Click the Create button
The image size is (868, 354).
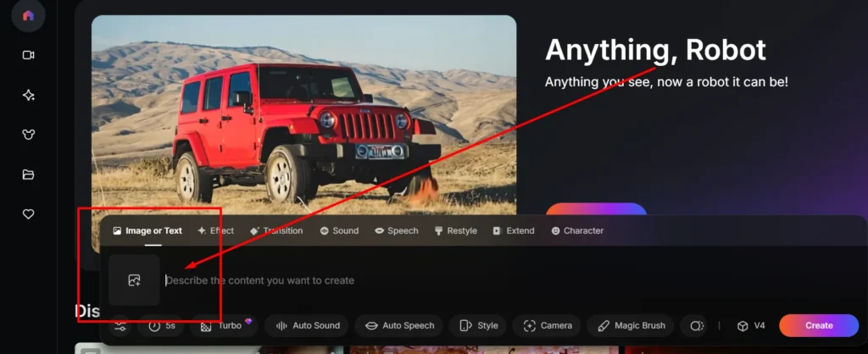pyautogui.click(x=819, y=326)
